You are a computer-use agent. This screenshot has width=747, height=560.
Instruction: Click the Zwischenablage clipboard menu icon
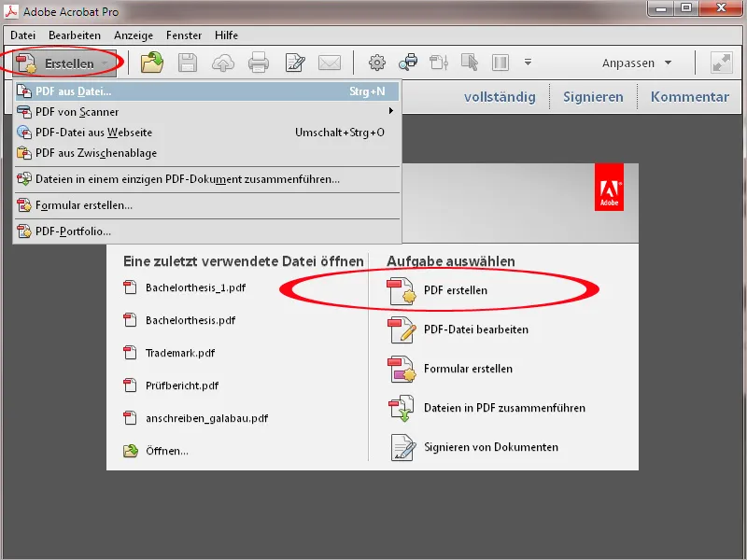[24, 153]
